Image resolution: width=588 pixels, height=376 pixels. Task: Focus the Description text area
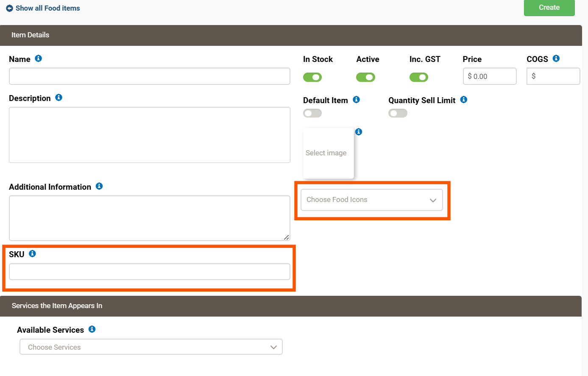150,135
